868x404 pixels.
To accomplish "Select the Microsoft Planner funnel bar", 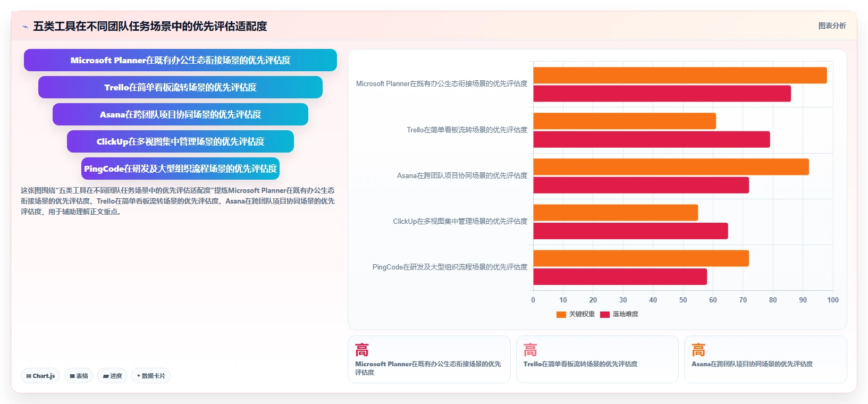I will pos(180,60).
